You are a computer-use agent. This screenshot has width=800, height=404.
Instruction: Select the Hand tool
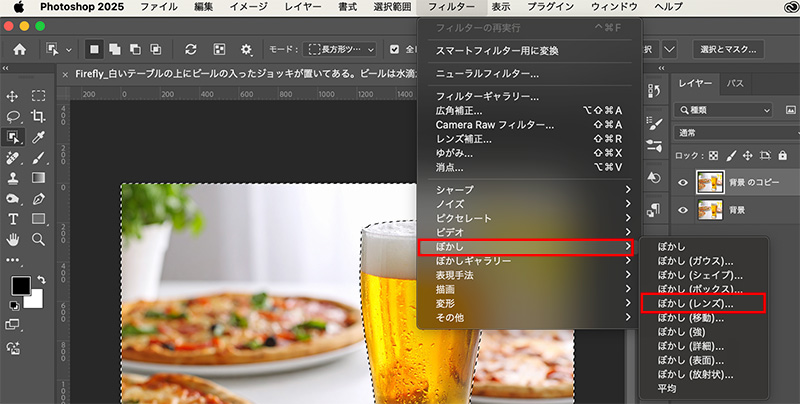tap(13, 239)
